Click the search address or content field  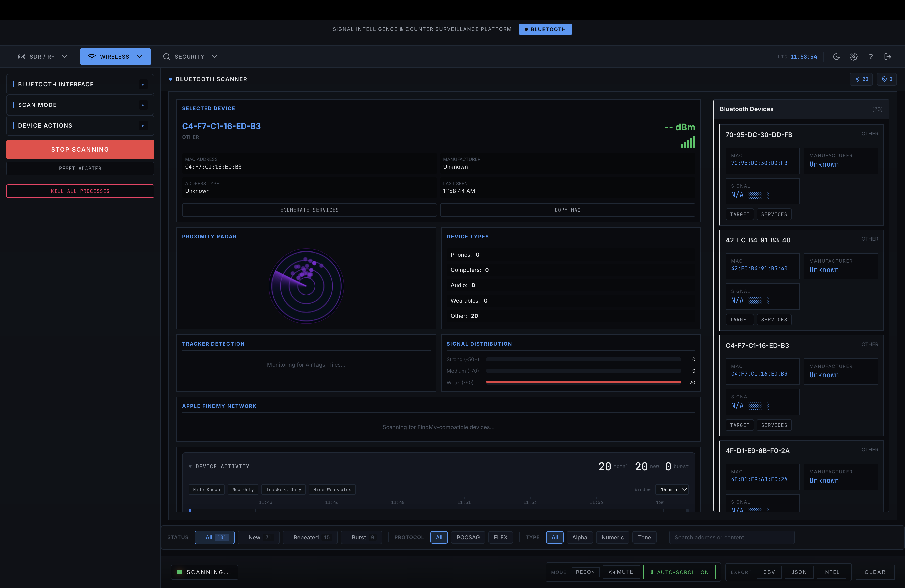732,537
